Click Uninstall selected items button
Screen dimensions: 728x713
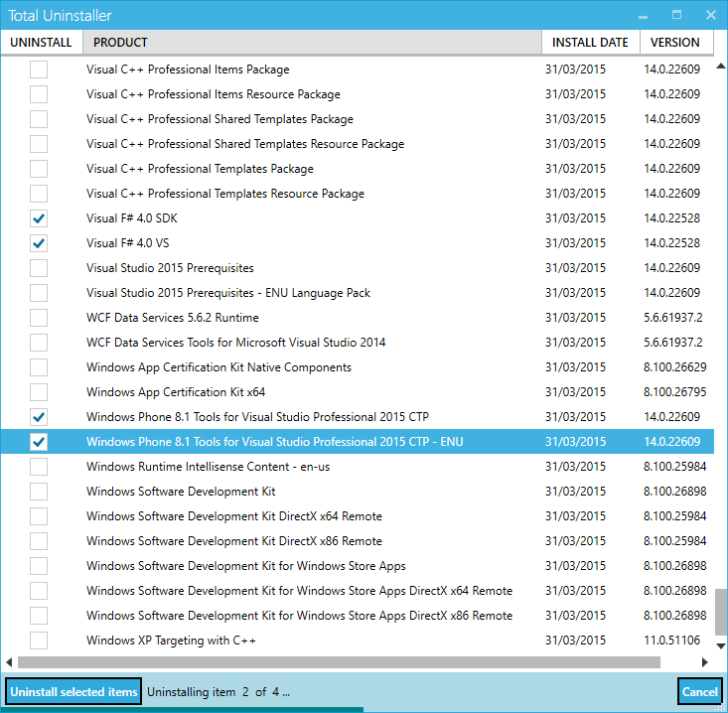73,691
